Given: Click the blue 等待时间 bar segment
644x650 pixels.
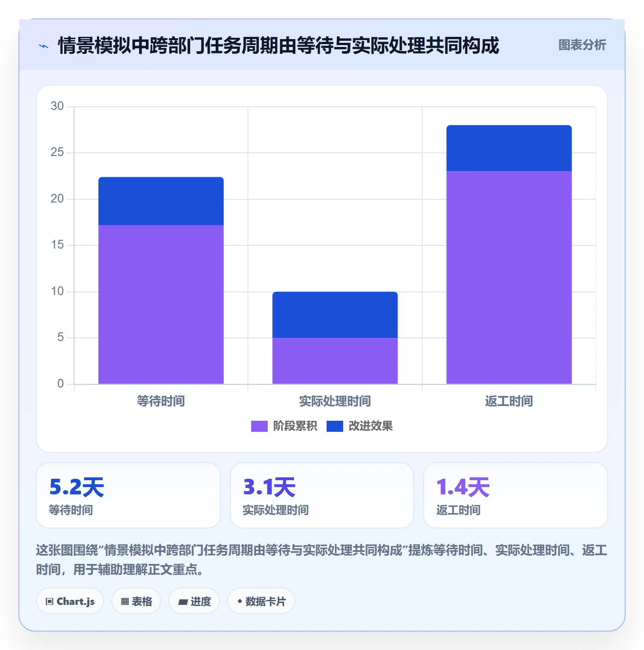Looking at the screenshot, I should point(161,201).
